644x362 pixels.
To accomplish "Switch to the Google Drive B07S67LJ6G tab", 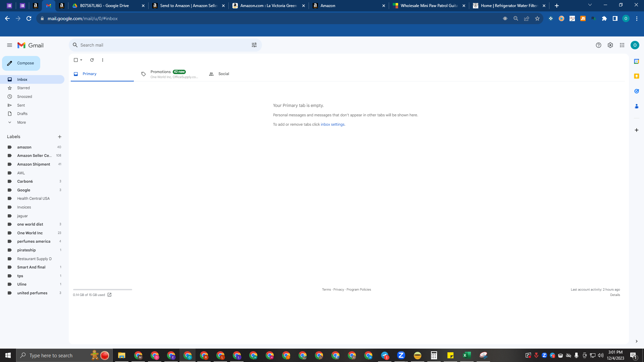I will pyautogui.click(x=108, y=6).
